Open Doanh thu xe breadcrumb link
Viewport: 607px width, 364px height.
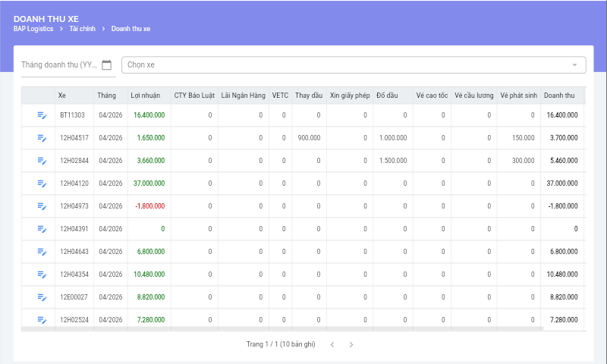131,29
